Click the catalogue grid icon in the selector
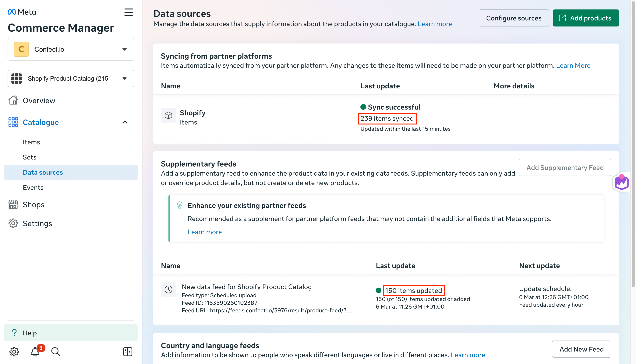 [16, 79]
